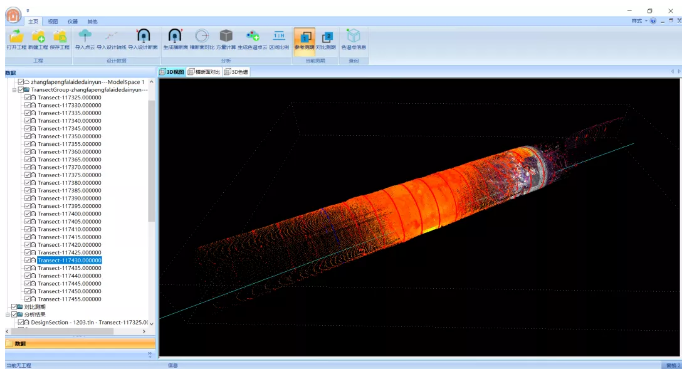Click the right arrow of the tree's horizontal scrollbar

pyautogui.click(x=144, y=331)
